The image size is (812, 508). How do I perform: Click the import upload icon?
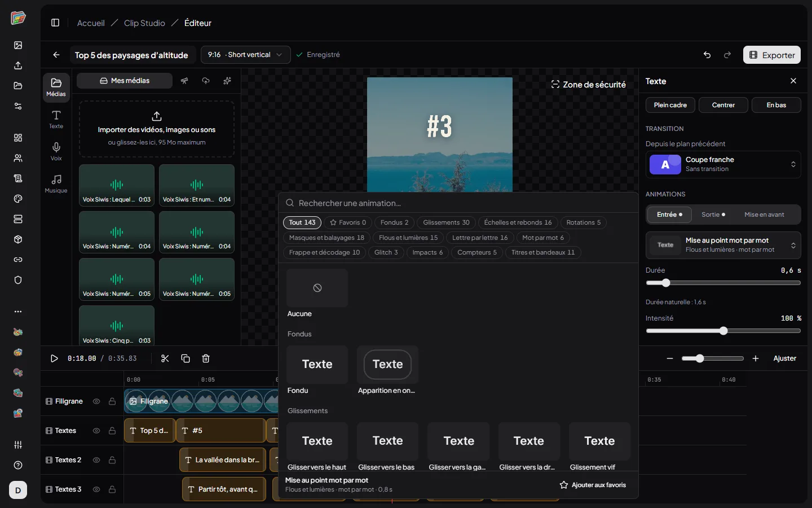[x=157, y=116]
